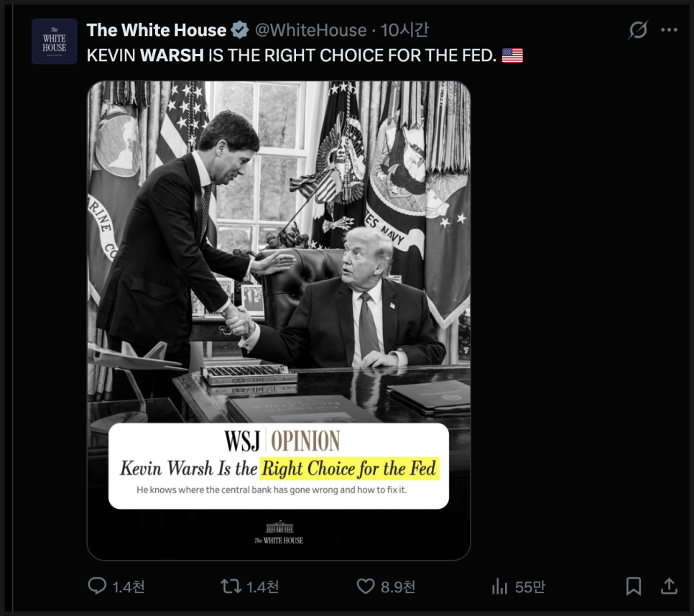Click the @WhiteHouse handle

click(310, 30)
